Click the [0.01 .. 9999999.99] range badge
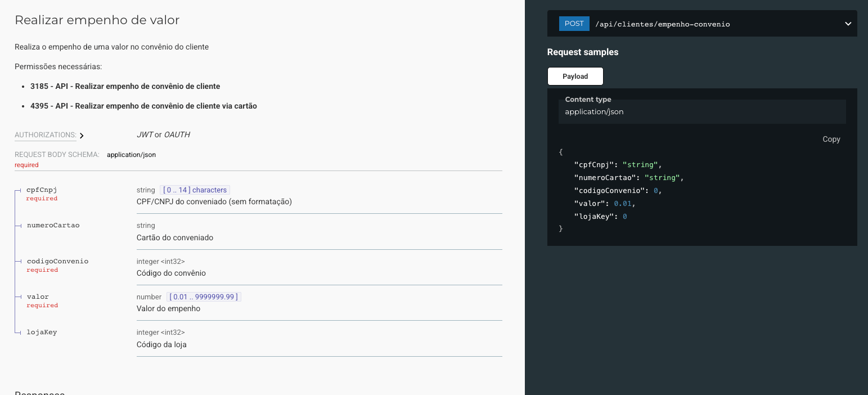868x395 pixels. pos(204,297)
